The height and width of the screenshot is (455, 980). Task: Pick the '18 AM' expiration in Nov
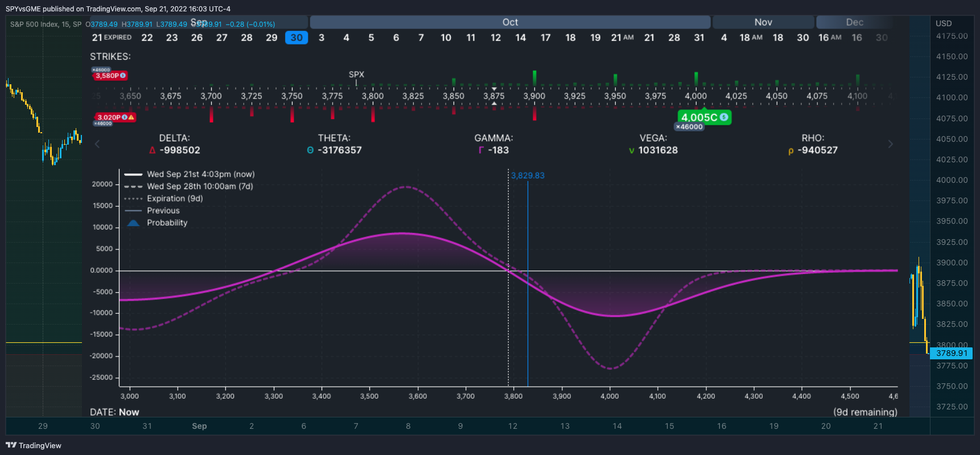point(751,38)
